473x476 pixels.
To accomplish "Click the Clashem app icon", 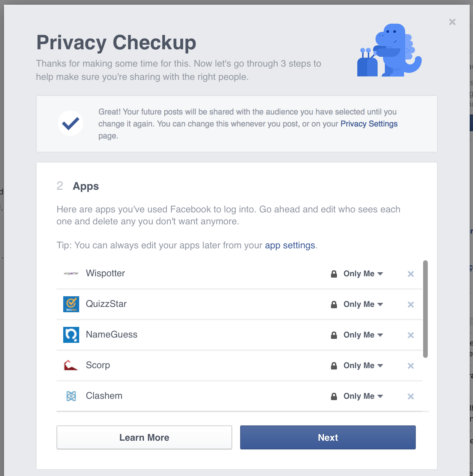I will click(71, 396).
